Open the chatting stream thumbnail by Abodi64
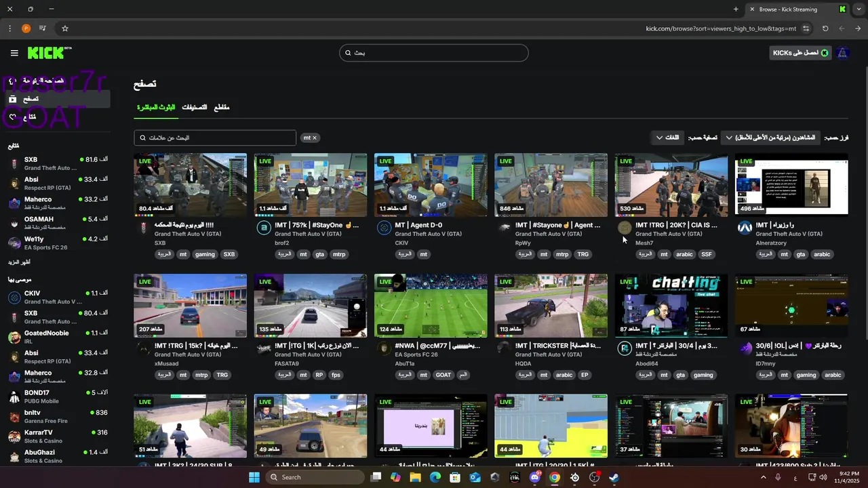 pyautogui.click(x=671, y=306)
